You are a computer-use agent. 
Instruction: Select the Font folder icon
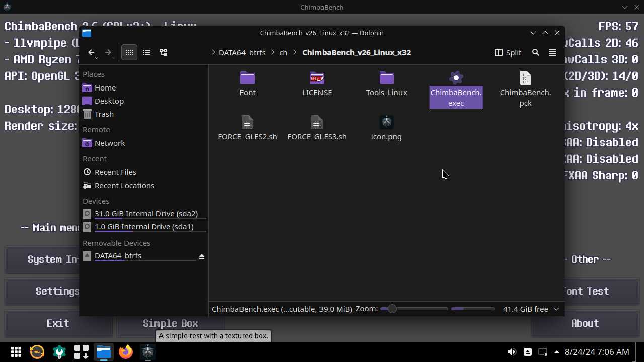[x=248, y=78]
